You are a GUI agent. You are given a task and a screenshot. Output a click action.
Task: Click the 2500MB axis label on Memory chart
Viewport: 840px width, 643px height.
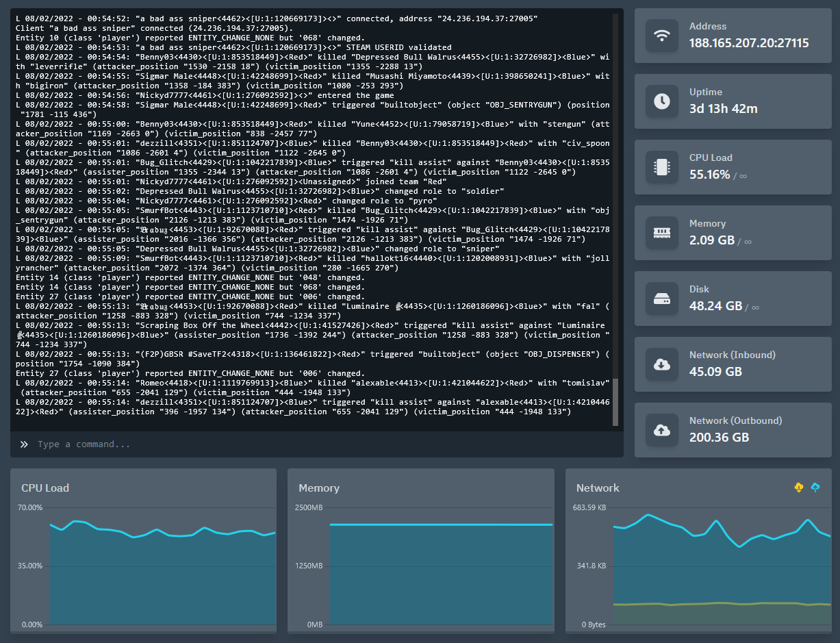point(309,507)
